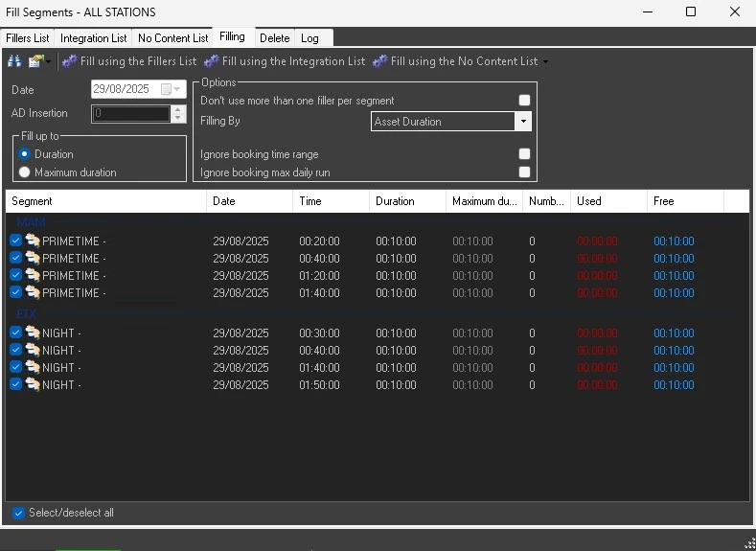Enable Don't use more than one filler checkbox
The height and width of the screenshot is (551, 756).
tap(524, 101)
